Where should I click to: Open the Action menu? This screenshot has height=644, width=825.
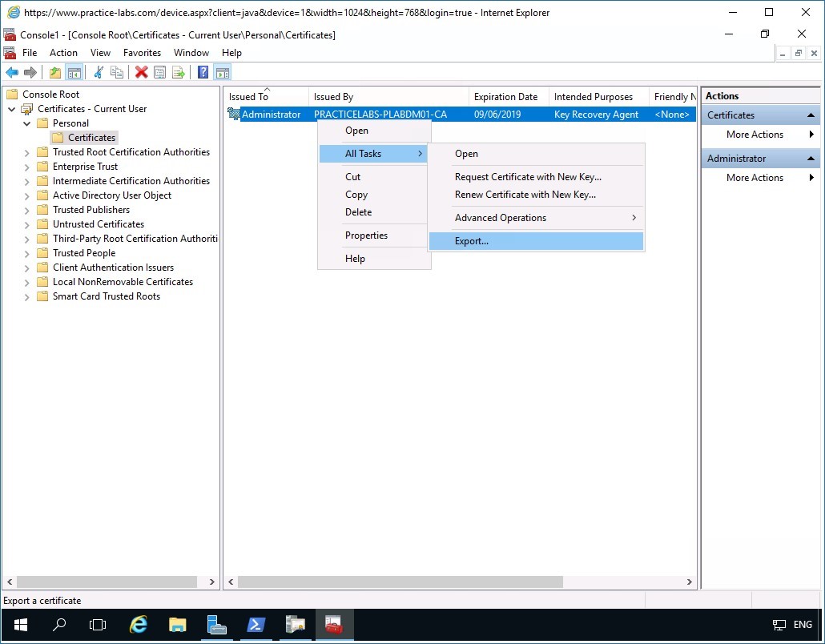point(63,53)
